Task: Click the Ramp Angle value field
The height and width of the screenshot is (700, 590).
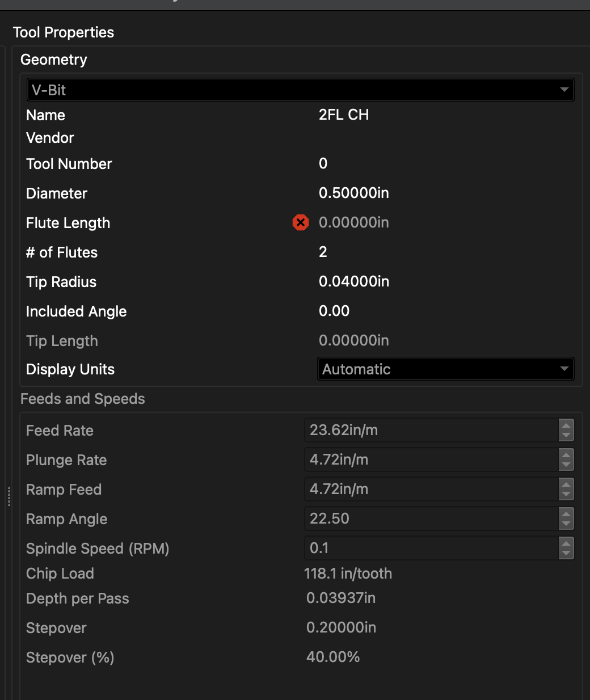Action: [431, 518]
